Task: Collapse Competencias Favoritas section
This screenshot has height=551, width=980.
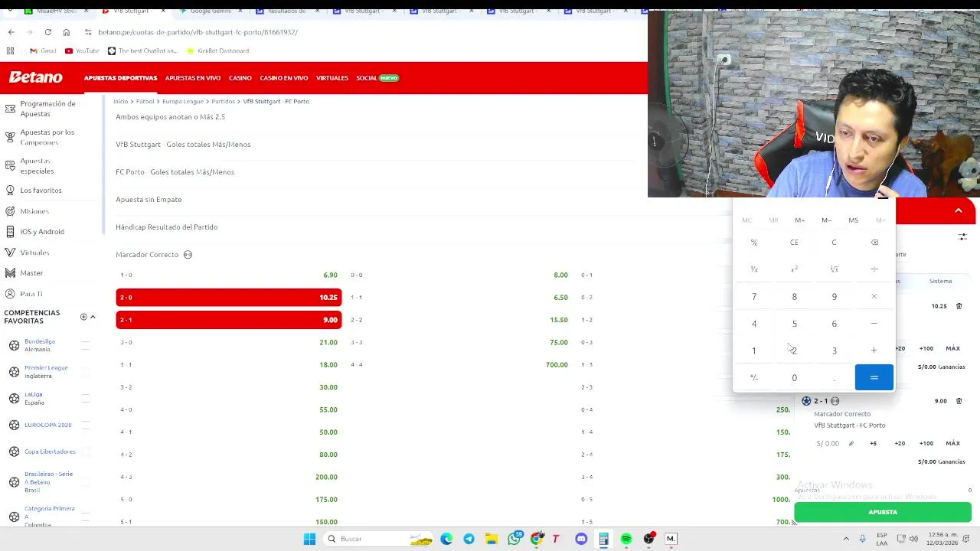Action: click(x=93, y=317)
